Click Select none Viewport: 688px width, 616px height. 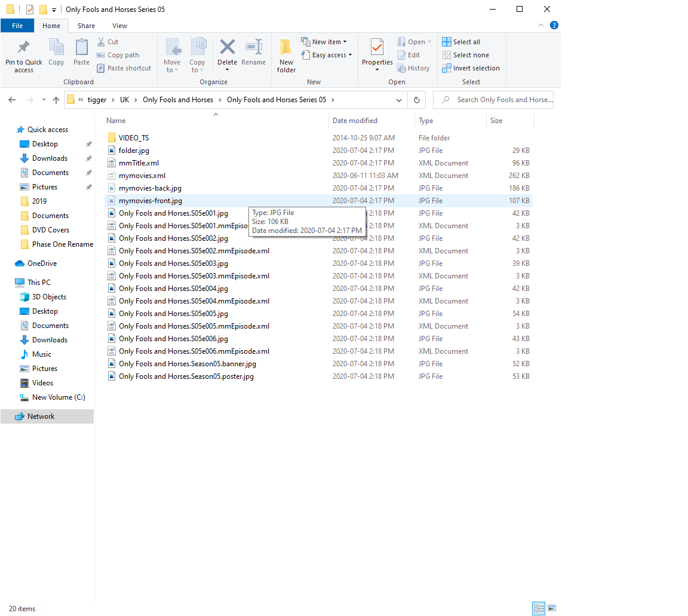tap(466, 55)
